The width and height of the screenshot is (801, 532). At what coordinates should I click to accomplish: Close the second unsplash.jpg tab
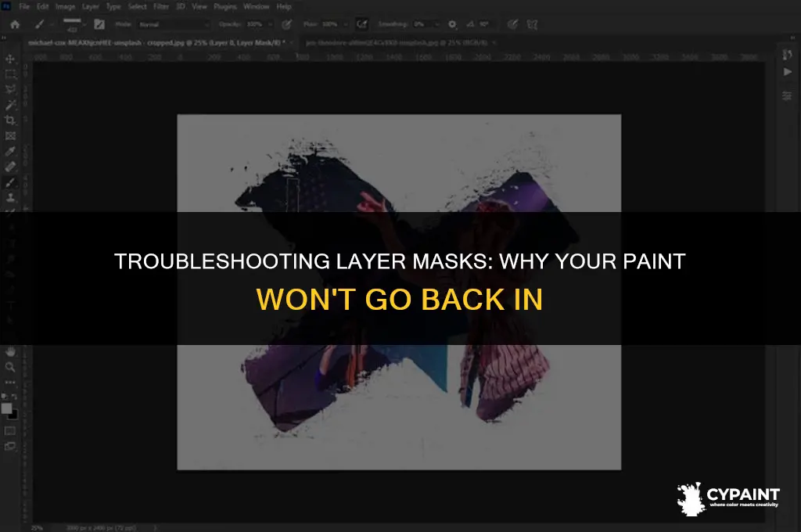[x=494, y=43]
